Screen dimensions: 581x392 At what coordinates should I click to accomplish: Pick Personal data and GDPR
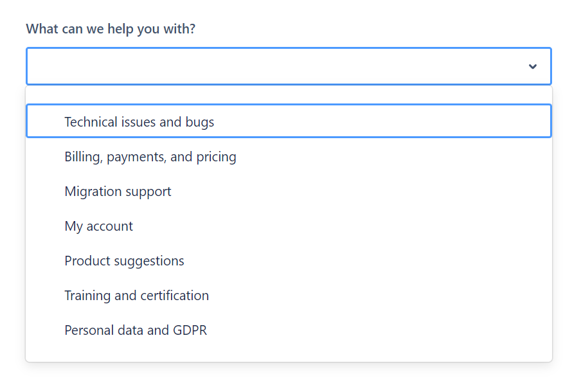click(x=136, y=330)
